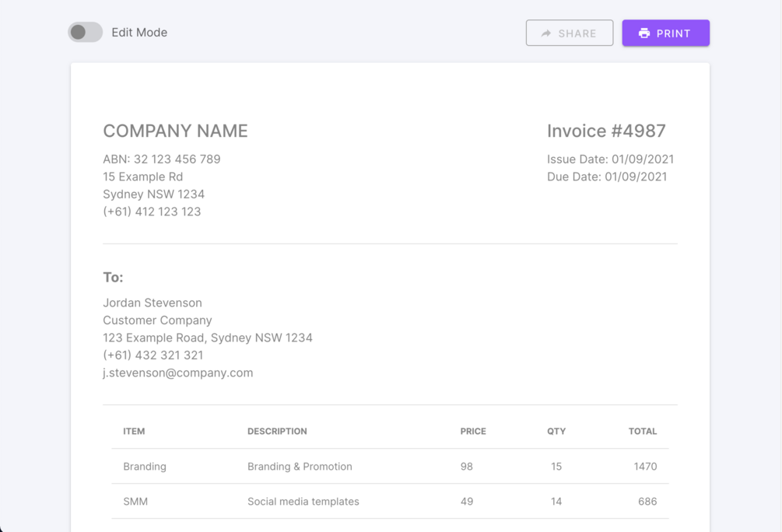Select the Due Date text
The height and width of the screenshot is (532, 782).
click(x=607, y=177)
